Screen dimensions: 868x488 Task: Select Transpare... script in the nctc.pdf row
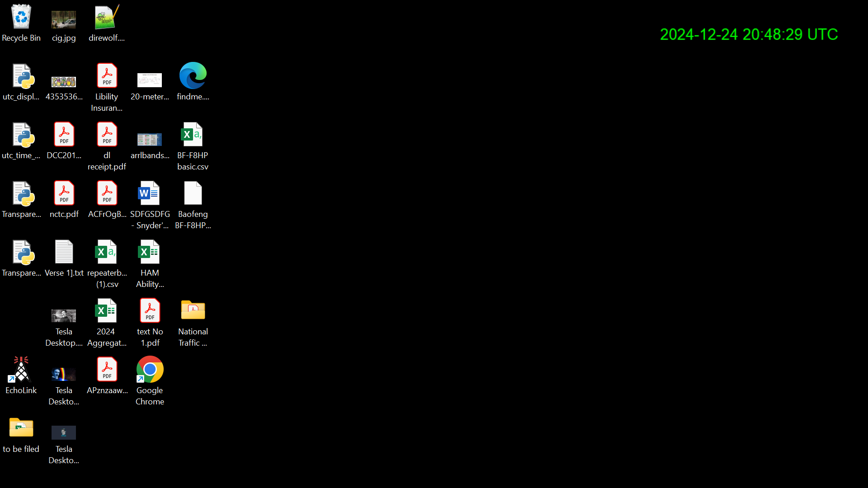tap(21, 200)
